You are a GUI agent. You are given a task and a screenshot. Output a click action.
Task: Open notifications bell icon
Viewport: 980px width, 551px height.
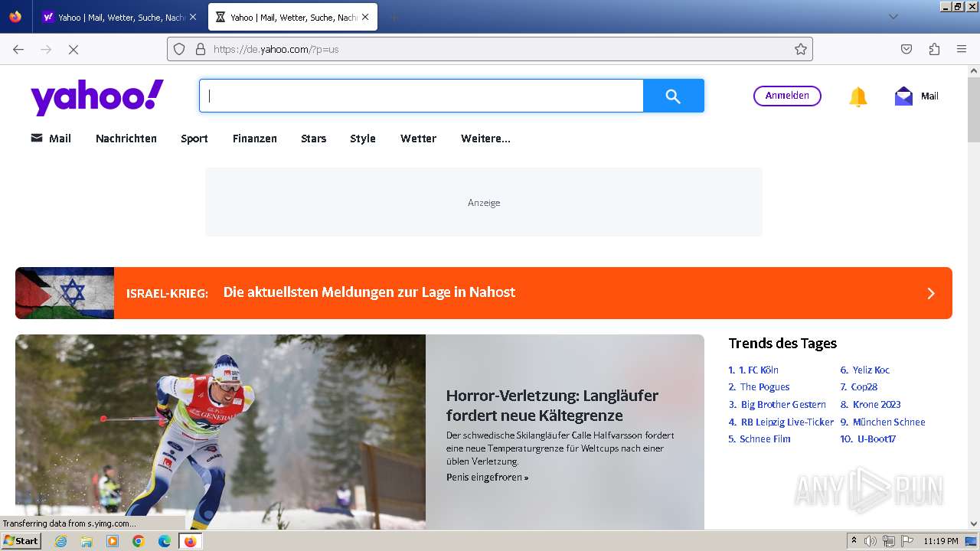(x=858, y=96)
